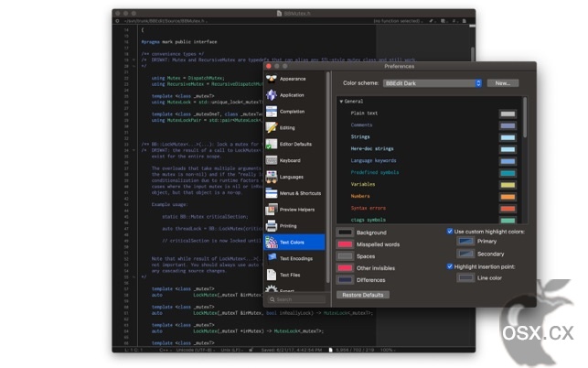Click the pencil icon in editor navigation bar

pyautogui.click(x=431, y=21)
